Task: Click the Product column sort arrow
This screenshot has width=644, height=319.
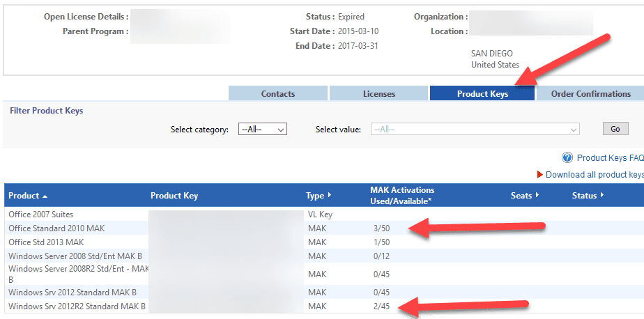Action: coord(45,196)
